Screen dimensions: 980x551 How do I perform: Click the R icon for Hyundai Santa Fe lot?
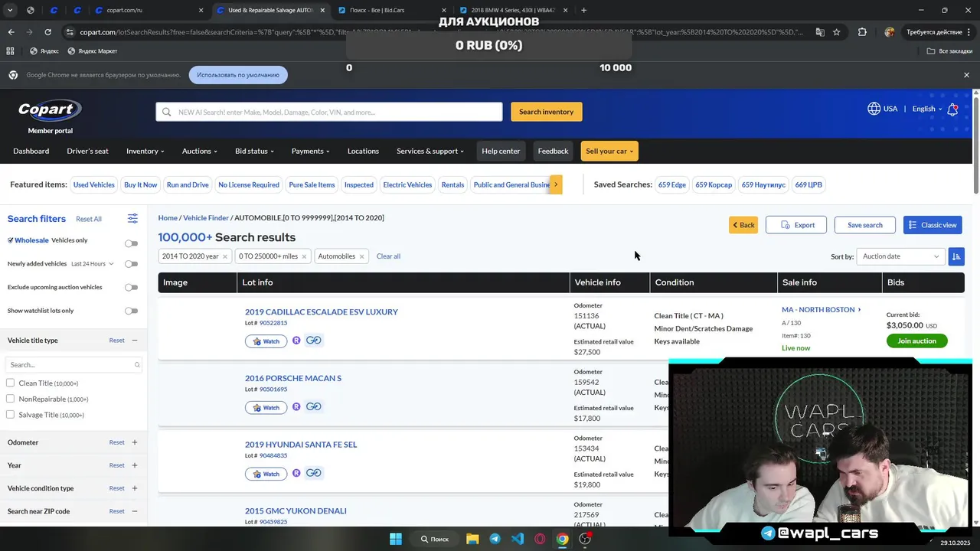(x=296, y=473)
